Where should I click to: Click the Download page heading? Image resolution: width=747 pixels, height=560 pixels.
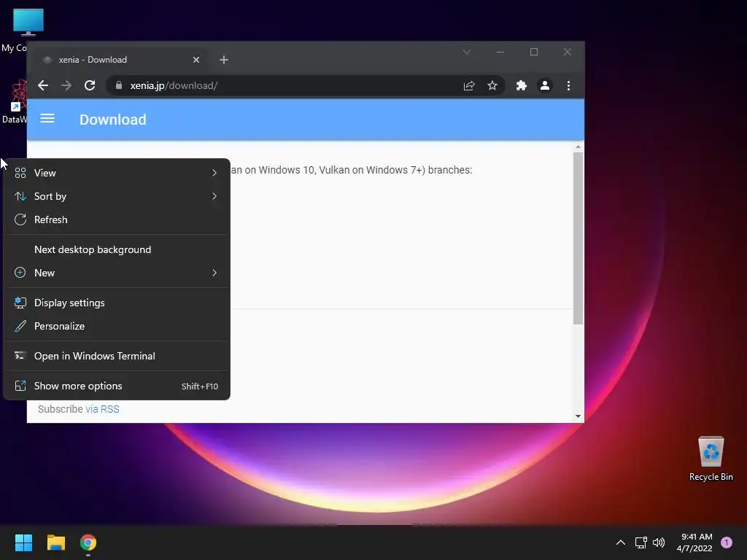click(x=113, y=120)
